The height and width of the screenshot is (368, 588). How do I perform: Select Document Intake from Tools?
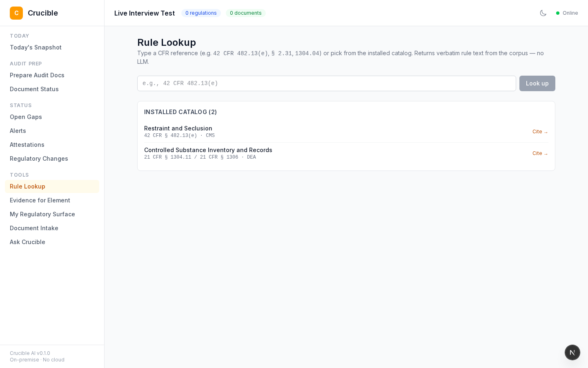click(x=34, y=228)
